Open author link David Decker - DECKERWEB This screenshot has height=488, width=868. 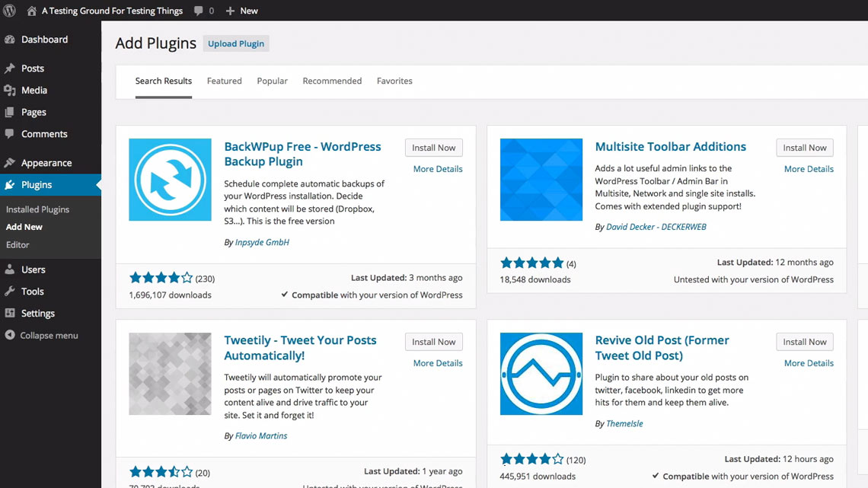656,227
